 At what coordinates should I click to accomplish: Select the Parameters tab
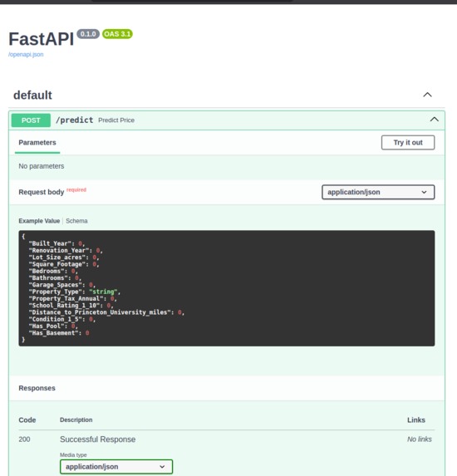[37, 143]
